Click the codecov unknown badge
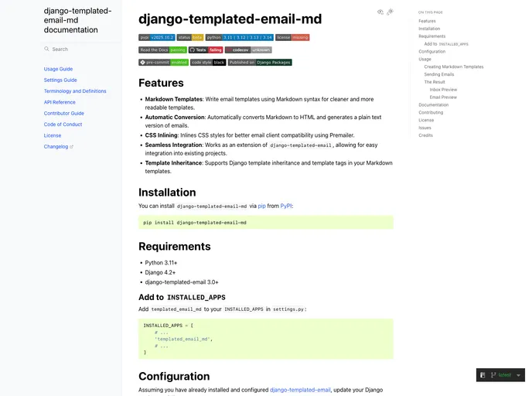This screenshot has width=532, height=396. click(248, 49)
